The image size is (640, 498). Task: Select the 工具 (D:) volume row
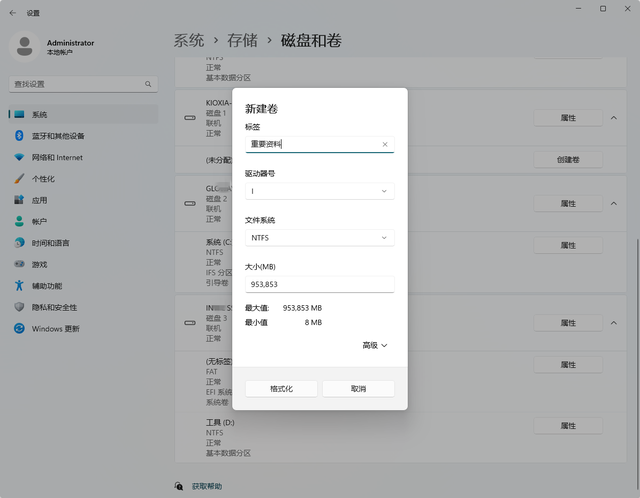[400, 438]
